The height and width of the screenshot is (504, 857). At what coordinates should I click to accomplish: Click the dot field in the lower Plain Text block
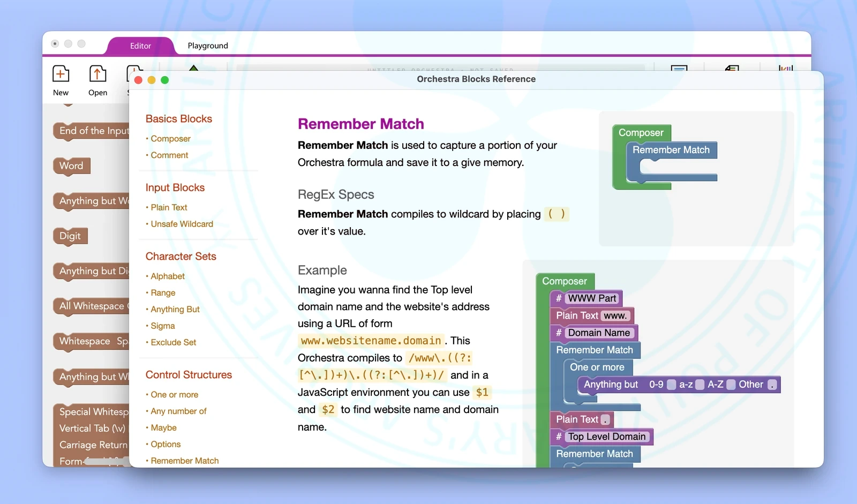[605, 420]
